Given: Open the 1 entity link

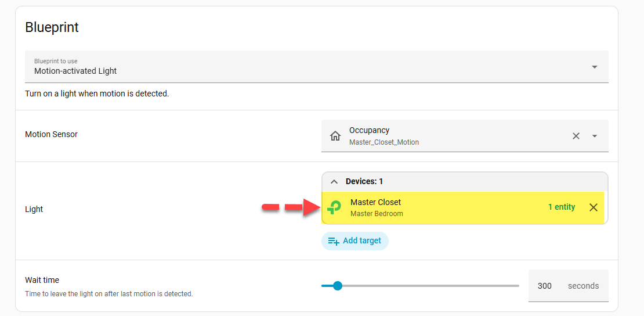Looking at the screenshot, I should click(x=561, y=207).
